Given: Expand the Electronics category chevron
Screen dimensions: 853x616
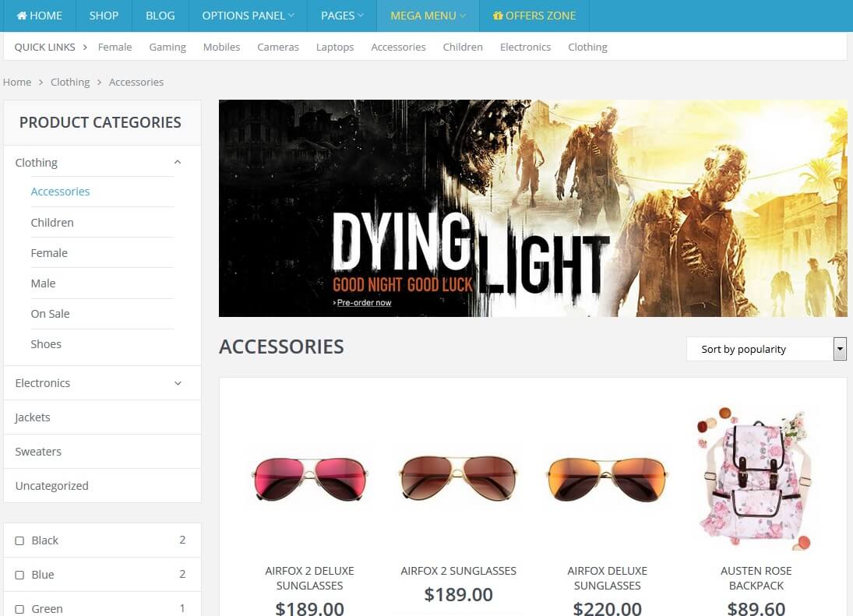Looking at the screenshot, I should click(178, 383).
